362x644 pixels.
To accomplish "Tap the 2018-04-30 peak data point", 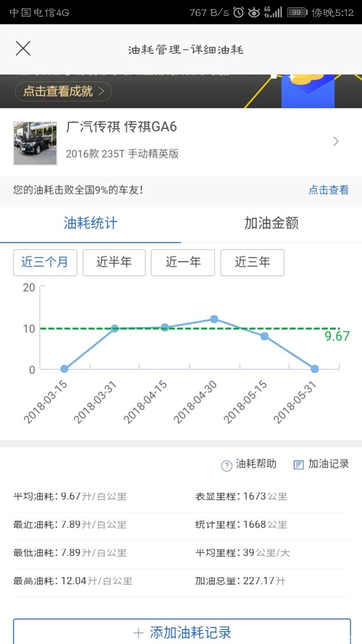I will (214, 319).
